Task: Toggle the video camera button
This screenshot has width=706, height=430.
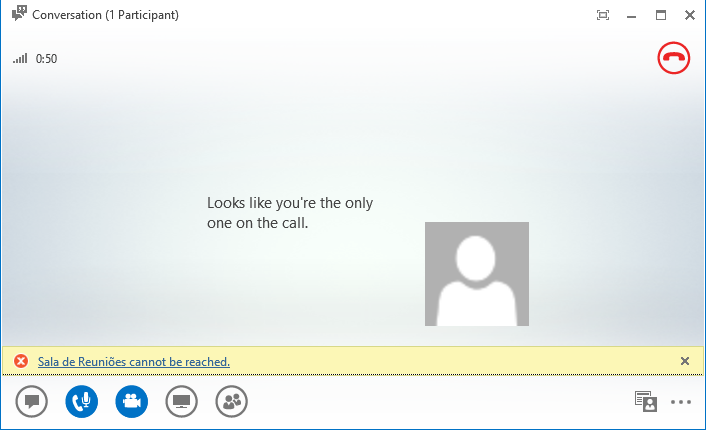Action: point(131,401)
